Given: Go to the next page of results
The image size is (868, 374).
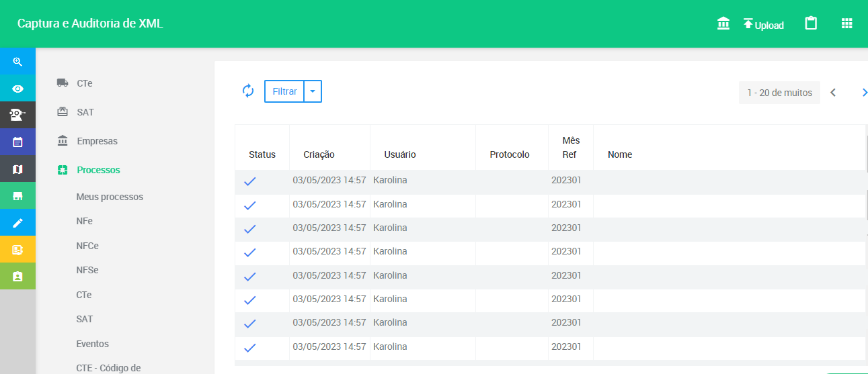Looking at the screenshot, I should pos(863,93).
